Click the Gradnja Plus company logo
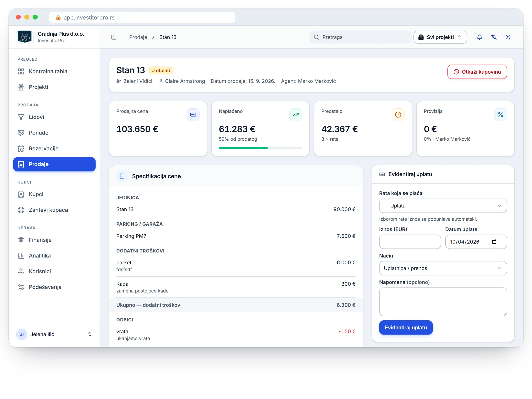This screenshot has width=532, height=399. tap(25, 37)
